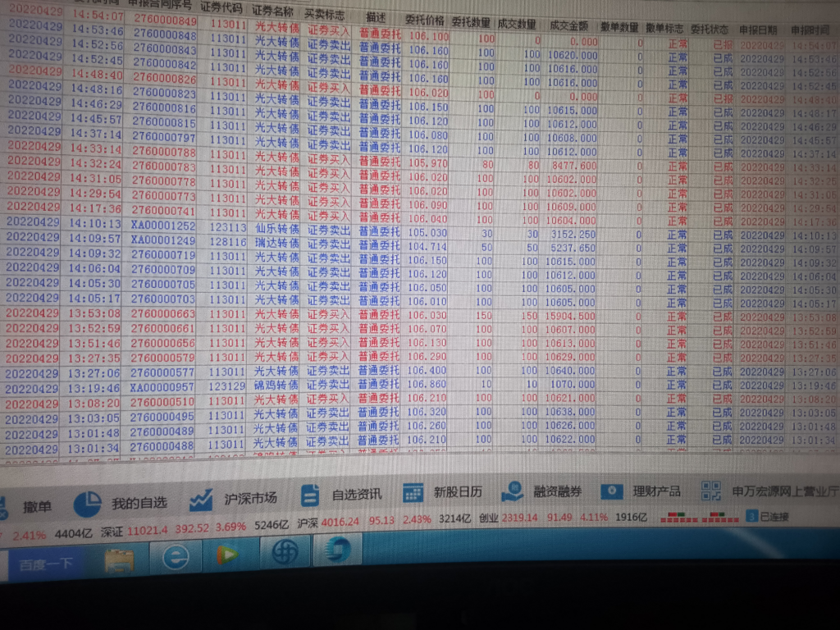Click price cell 106.860
Screen dimensions: 840x630
[427, 384]
